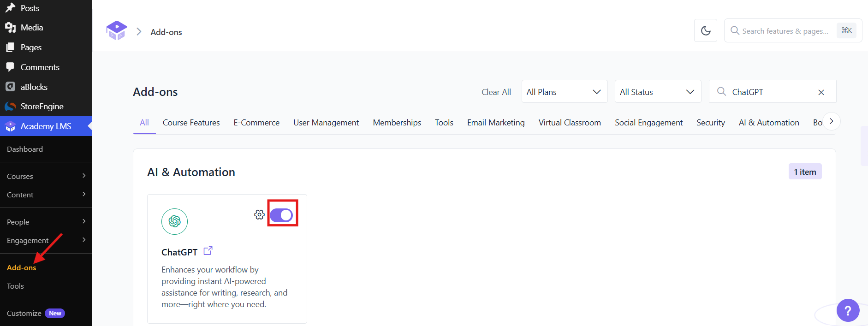Click the ChatGPT description text
868x326 pixels.
click(224, 287)
